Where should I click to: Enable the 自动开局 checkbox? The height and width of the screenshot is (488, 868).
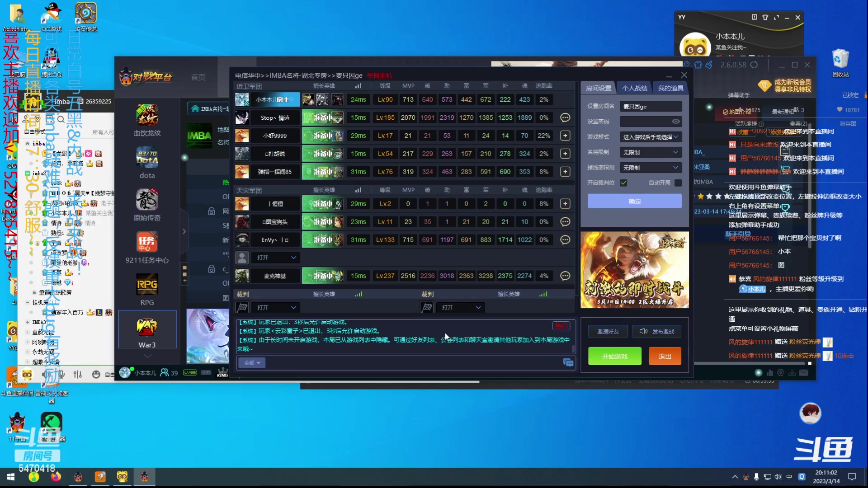(678, 183)
